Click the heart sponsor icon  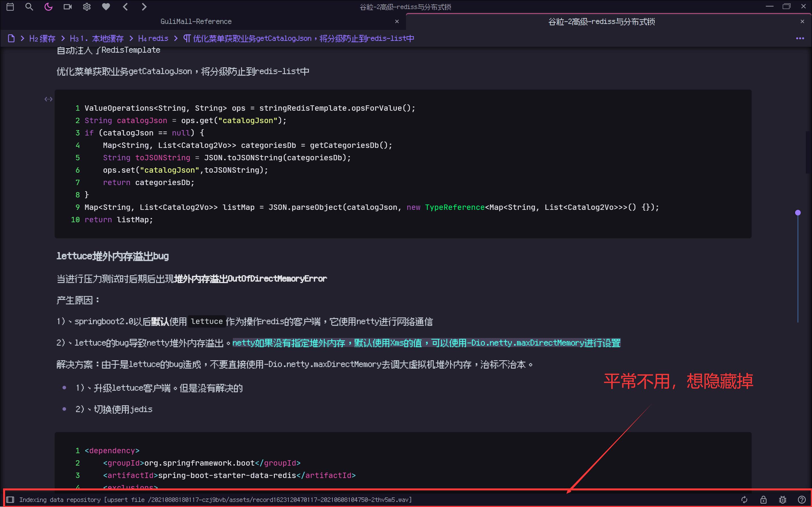click(106, 7)
